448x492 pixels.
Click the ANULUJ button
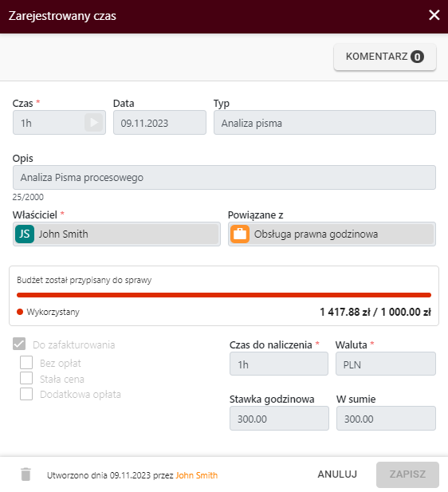pos(337,474)
